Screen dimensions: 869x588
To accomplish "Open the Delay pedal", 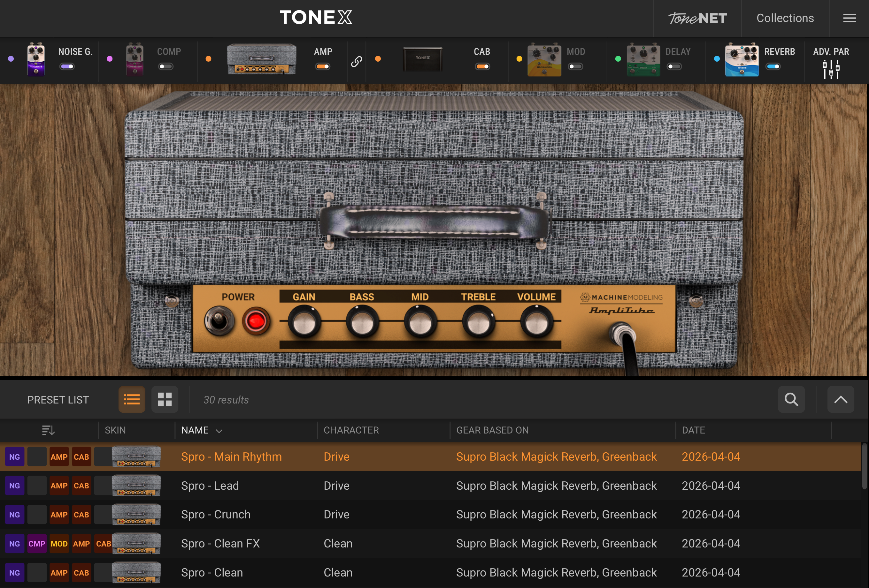I will point(643,59).
